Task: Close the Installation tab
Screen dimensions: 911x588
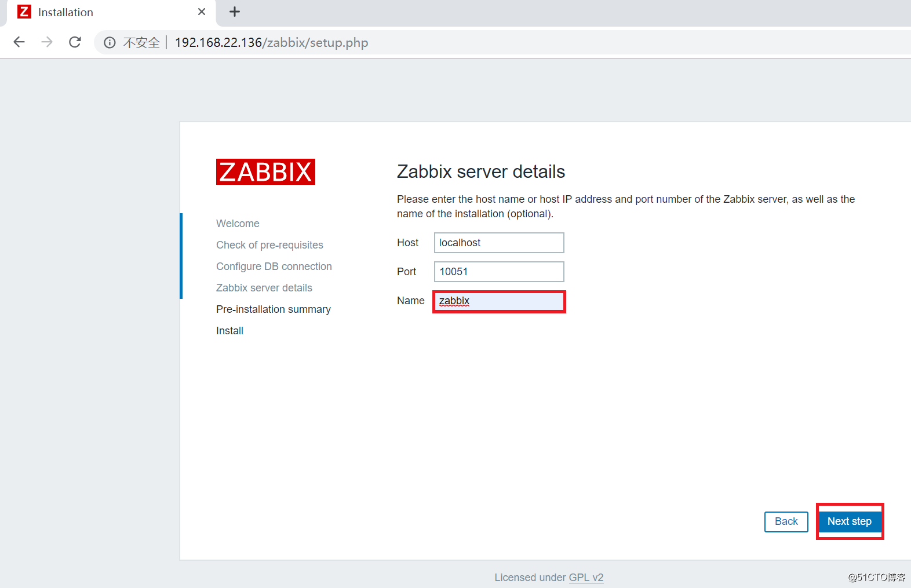Action: [x=202, y=12]
